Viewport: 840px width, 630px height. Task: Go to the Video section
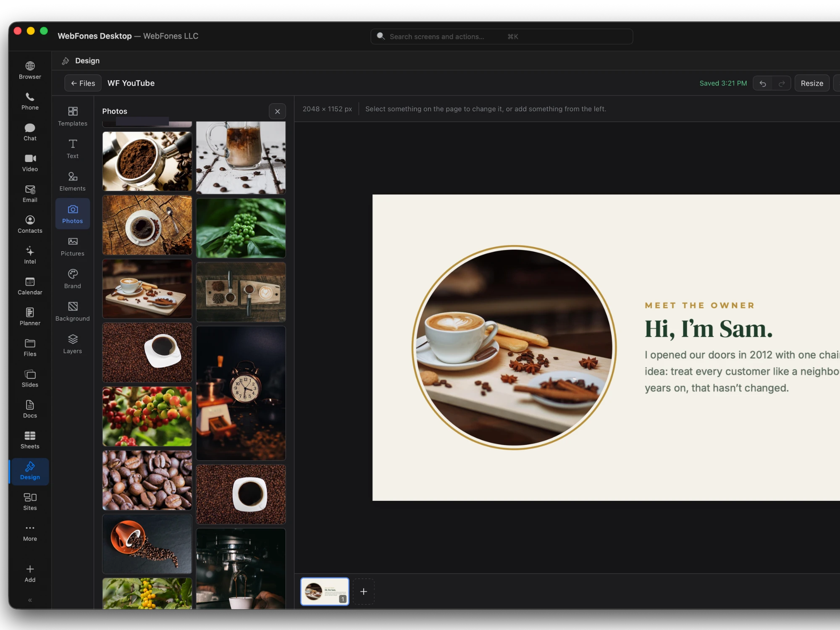(x=30, y=163)
